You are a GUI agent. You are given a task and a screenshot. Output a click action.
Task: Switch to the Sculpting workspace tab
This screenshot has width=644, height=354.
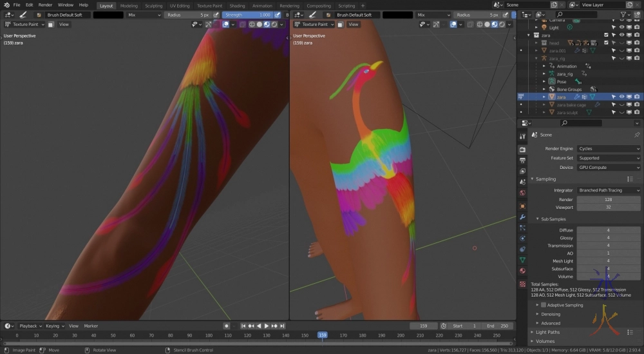(x=154, y=6)
